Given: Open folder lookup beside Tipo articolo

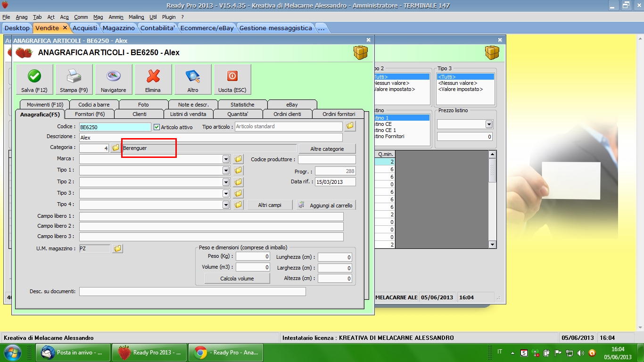Looking at the screenshot, I should [349, 126].
